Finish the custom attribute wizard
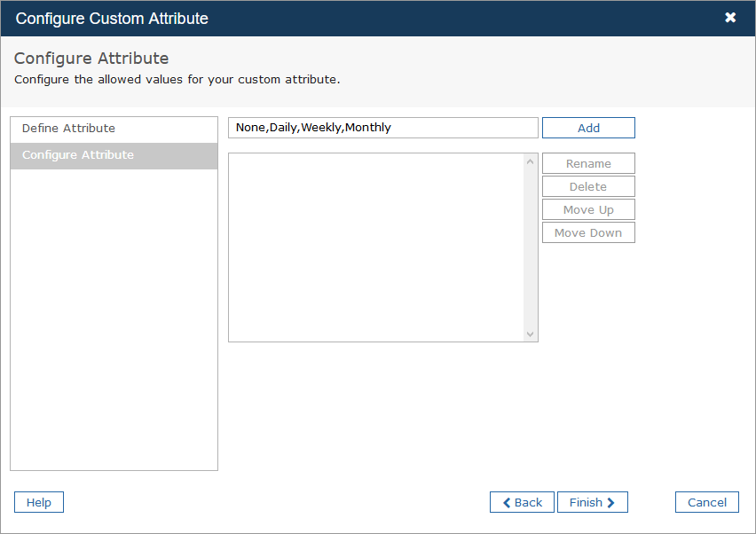 click(x=592, y=502)
